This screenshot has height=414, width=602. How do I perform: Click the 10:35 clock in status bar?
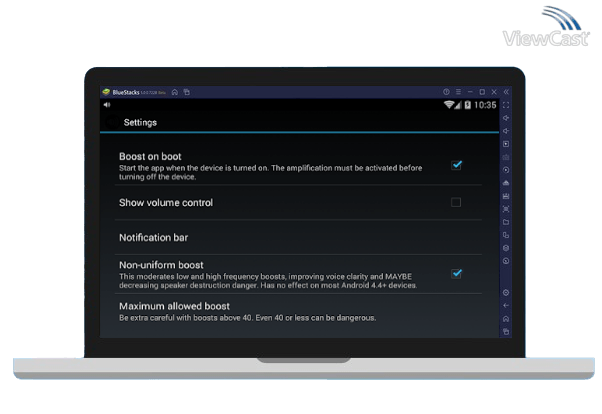click(485, 105)
